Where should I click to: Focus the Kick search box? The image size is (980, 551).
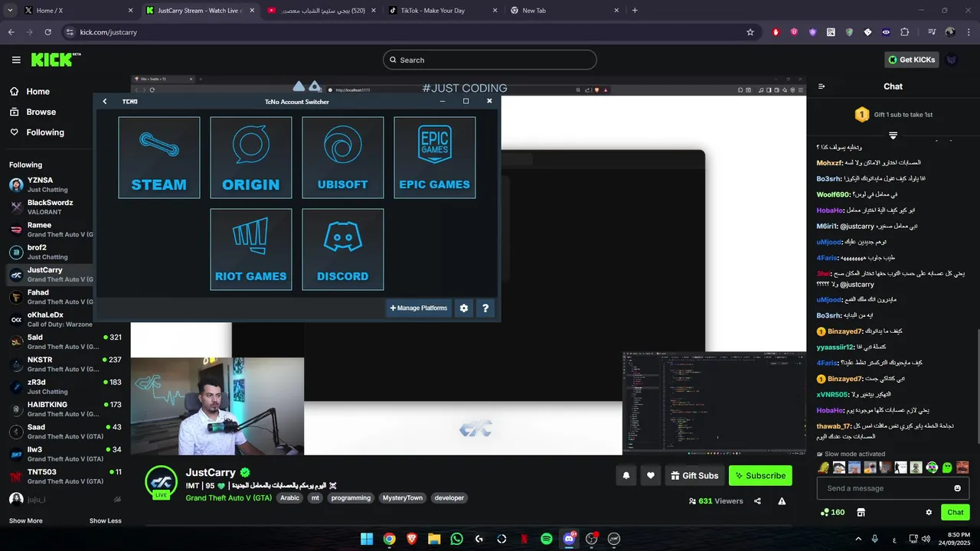click(490, 60)
